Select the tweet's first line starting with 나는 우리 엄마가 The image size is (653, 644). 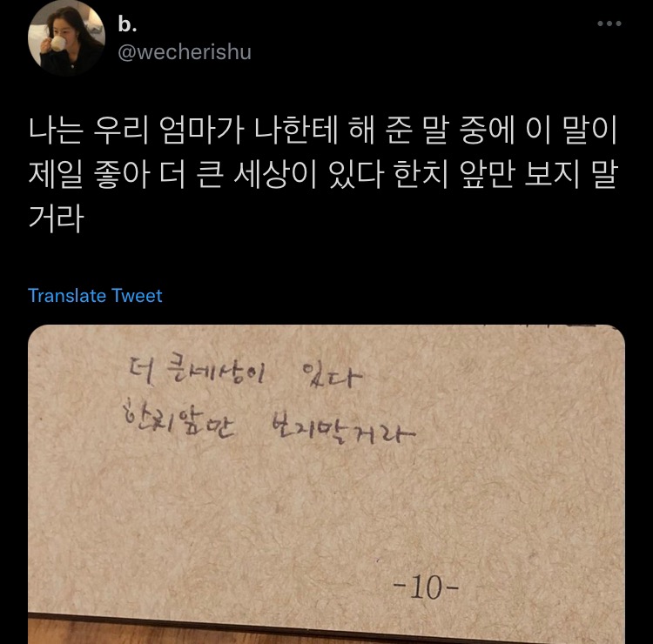pos(323,131)
